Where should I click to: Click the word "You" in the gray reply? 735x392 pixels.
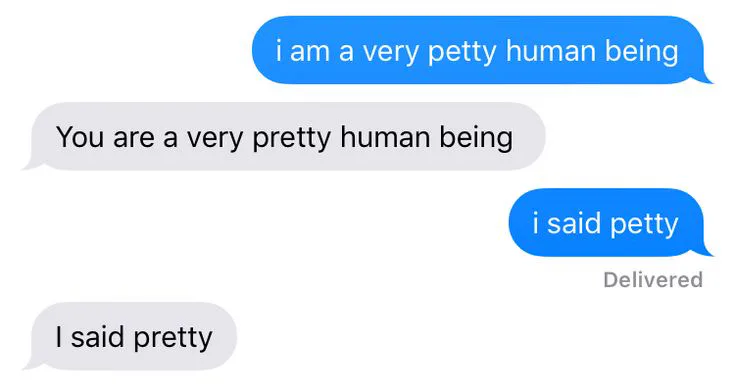tap(80, 137)
